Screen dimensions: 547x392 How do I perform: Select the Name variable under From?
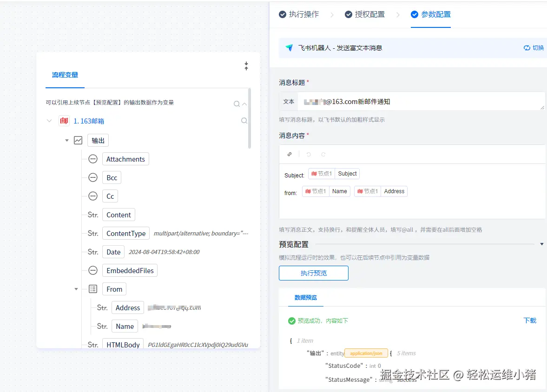(125, 326)
